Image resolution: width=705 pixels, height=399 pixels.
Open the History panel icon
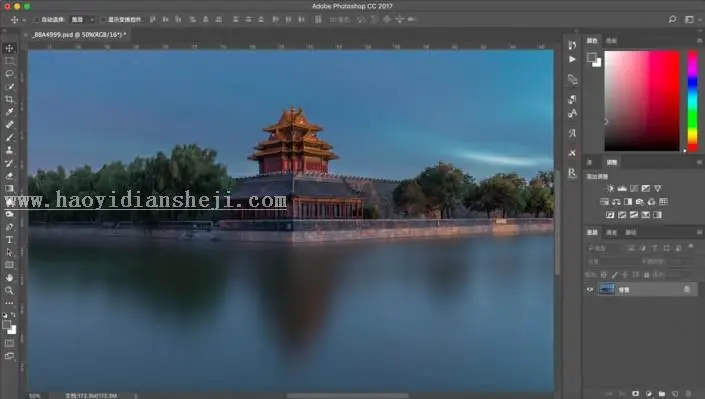[x=572, y=45]
